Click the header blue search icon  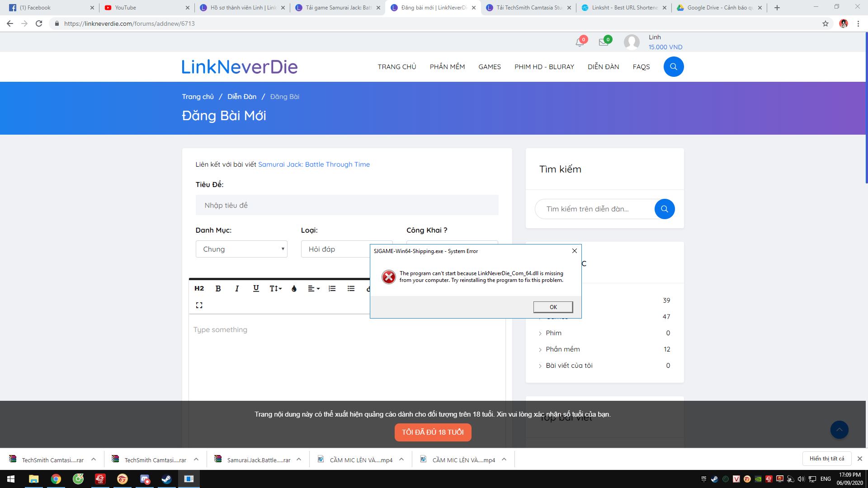(x=673, y=67)
